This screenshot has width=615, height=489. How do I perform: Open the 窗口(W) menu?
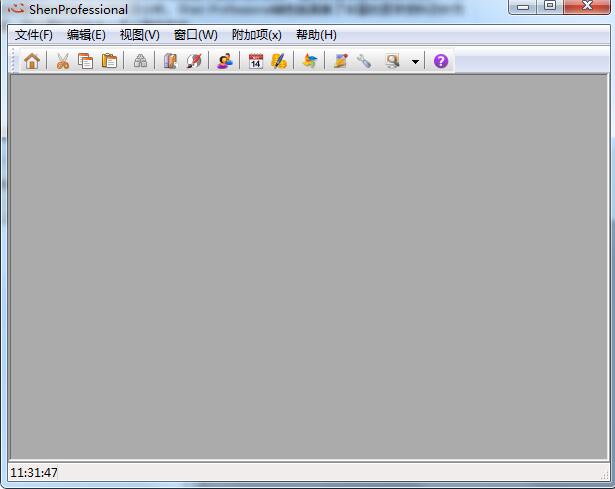195,35
